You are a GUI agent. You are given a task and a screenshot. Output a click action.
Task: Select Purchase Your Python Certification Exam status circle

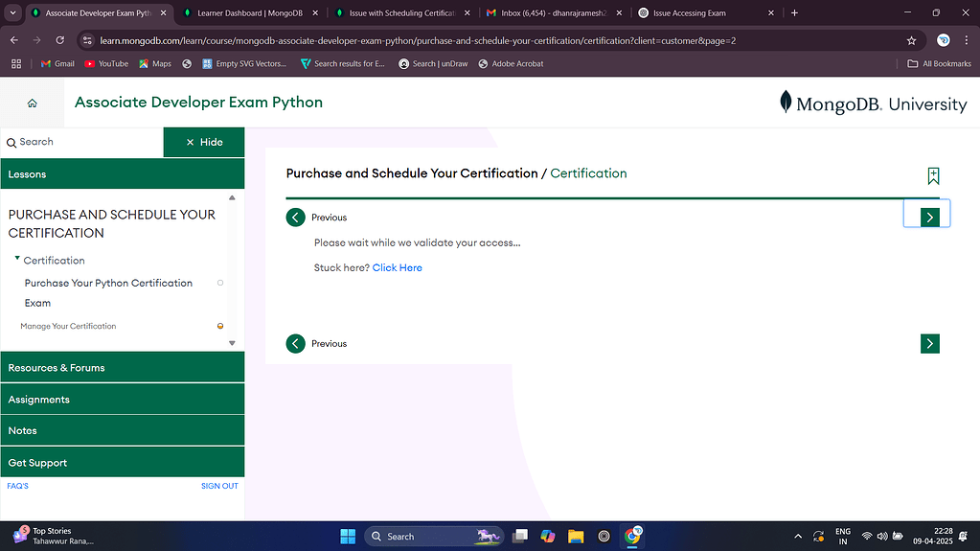click(220, 283)
